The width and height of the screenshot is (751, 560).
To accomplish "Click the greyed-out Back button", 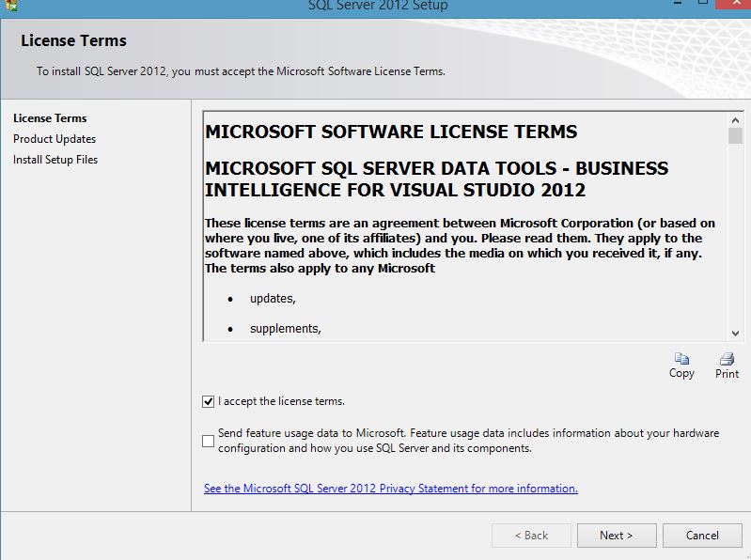I will (531, 536).
